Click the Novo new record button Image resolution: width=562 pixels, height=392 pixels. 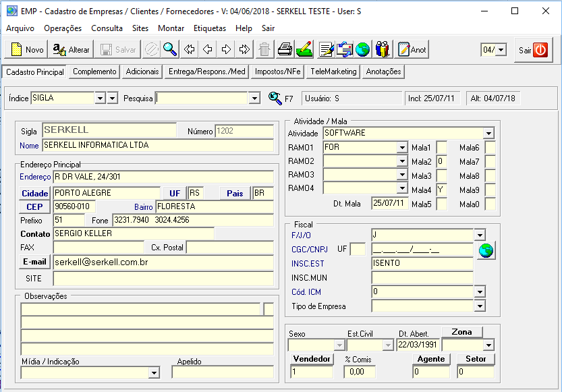tap(27, 49)
